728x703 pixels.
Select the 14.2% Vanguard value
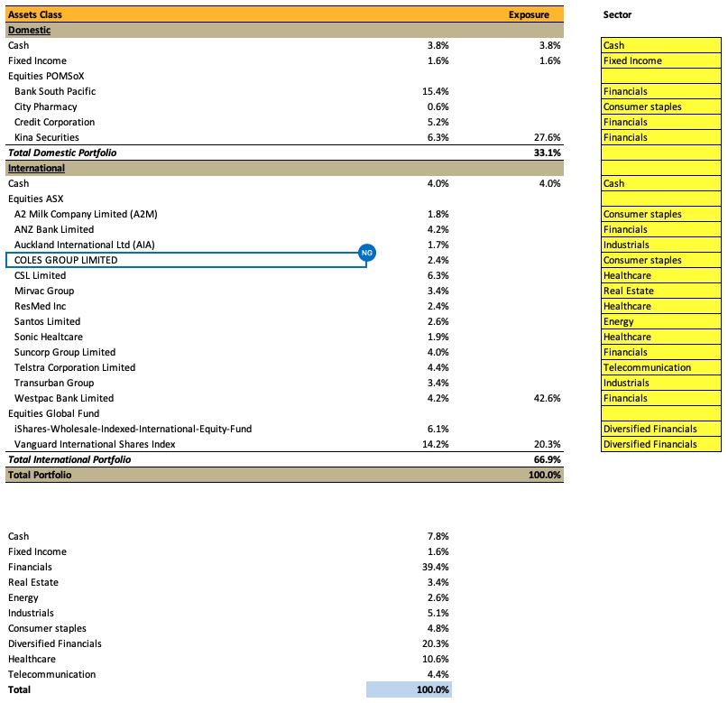click(x=435, y=444)
